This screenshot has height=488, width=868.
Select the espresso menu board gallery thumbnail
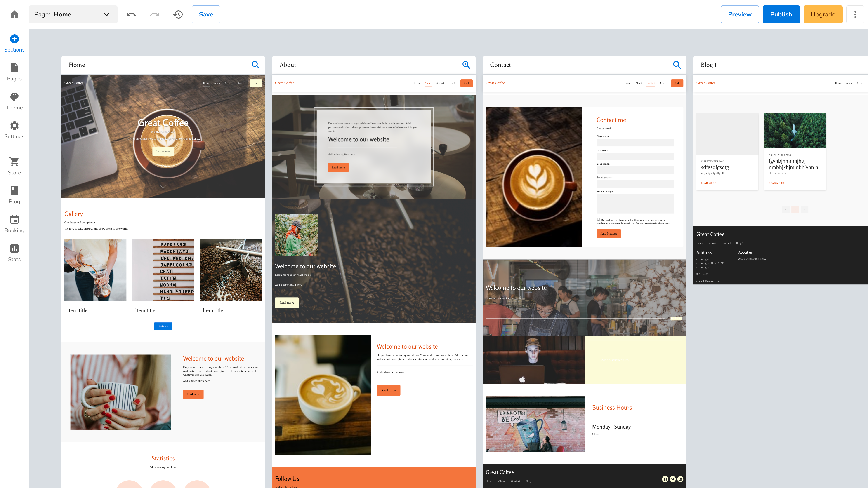163,270
